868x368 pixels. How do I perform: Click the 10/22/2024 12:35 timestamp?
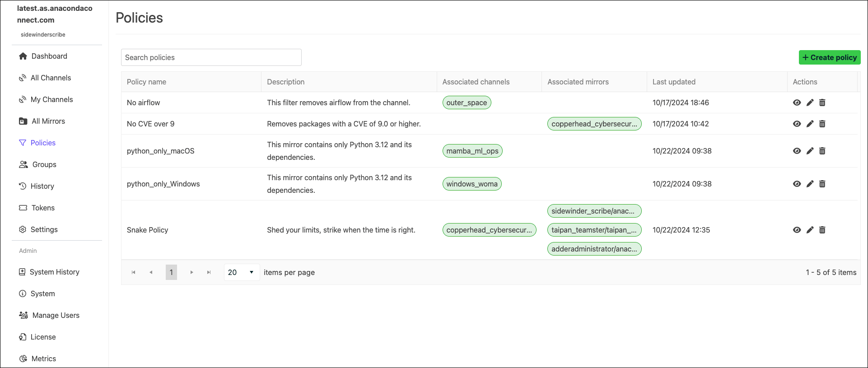pyautogui.click(x=681, y=230)
